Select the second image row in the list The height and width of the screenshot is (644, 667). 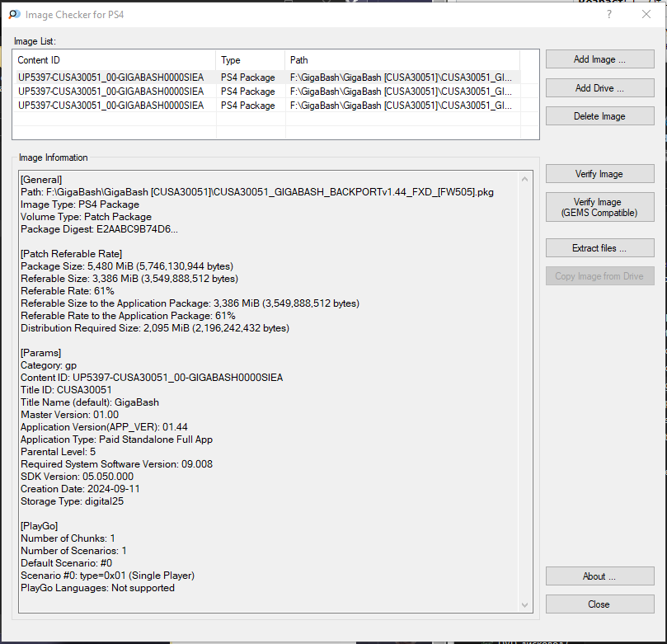click(266, 92)
